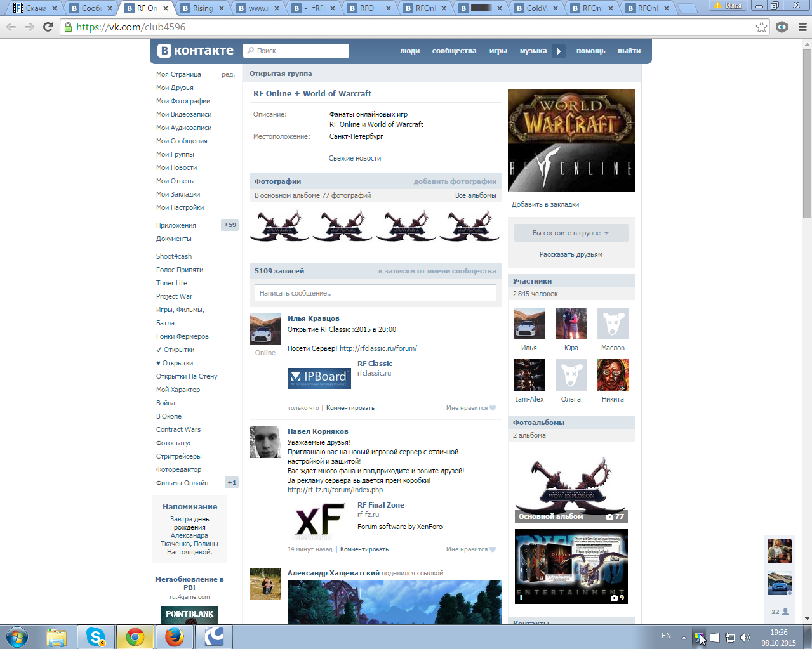Click the music player play icon in header
The width and height of the screenshot is (812, 649).
point(559,51)
